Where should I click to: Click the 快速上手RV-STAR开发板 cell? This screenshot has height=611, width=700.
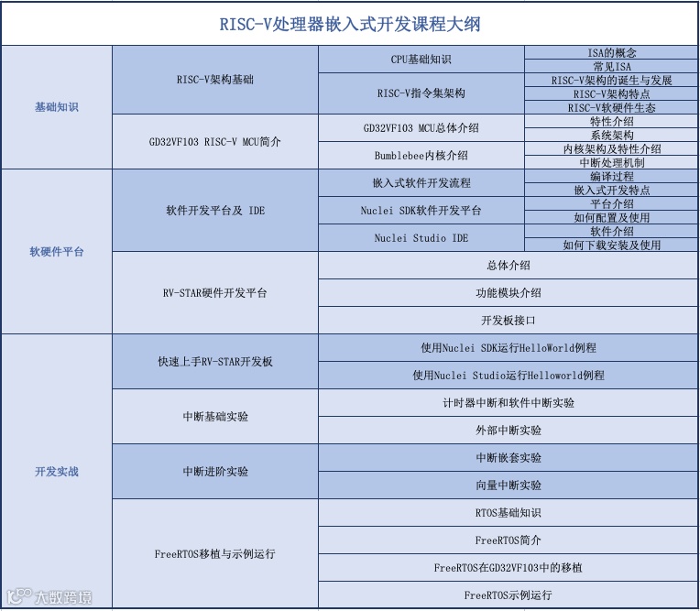coord(215,362)
